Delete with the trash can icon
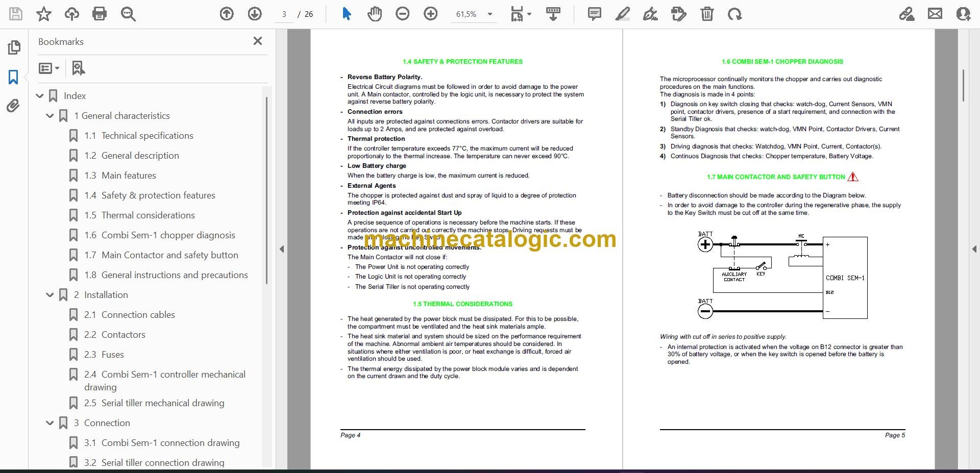The image size is (980, 473). pos(707,14)
